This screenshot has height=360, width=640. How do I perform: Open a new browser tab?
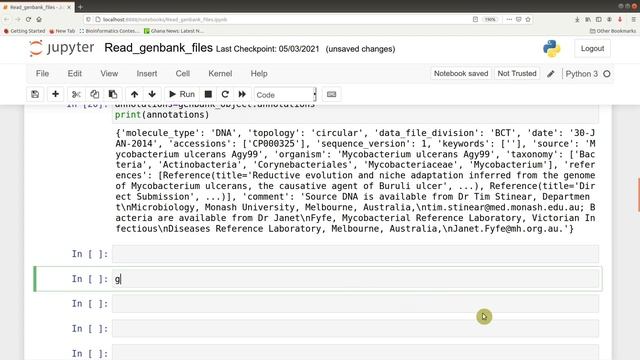(80, 7)
